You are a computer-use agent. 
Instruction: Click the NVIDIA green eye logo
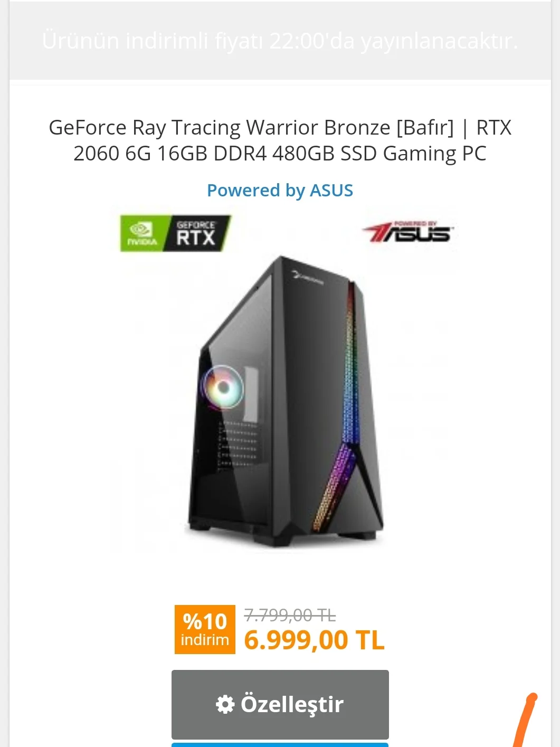141,233
